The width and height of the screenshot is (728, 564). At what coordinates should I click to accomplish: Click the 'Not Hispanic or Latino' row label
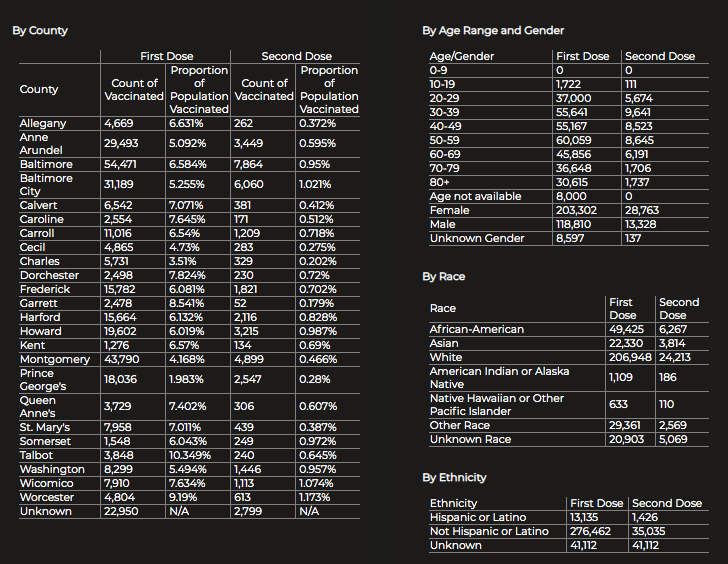coord(489,531)
